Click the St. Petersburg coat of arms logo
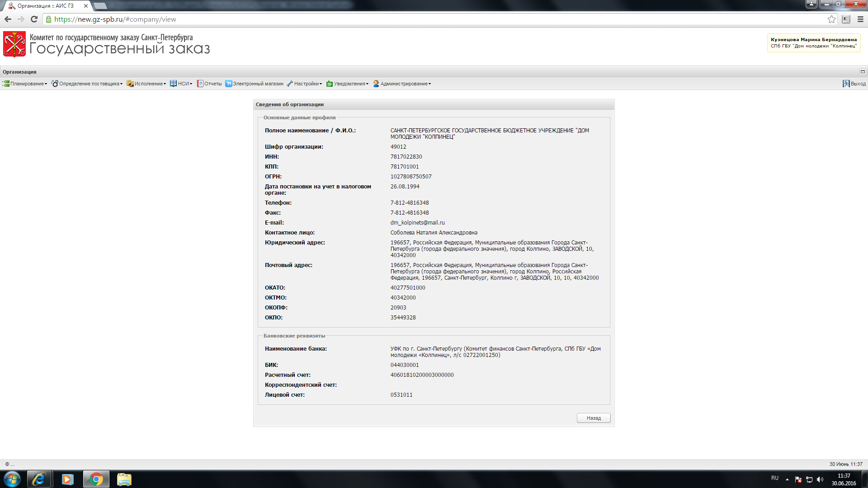The image size is (868, 488). click(x=14, y=44)
